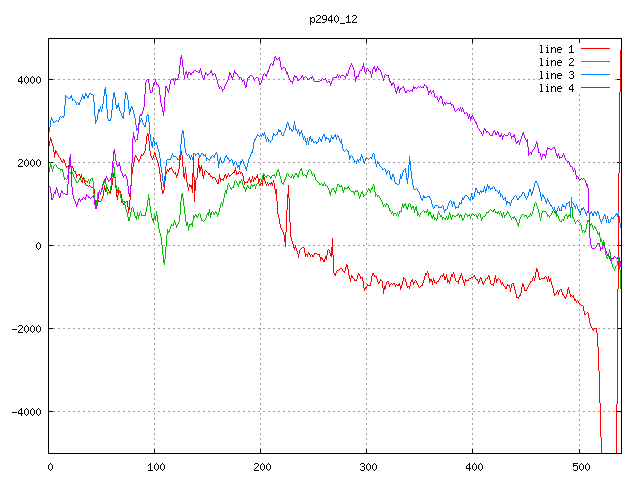The height and width of the screenshot is (480, 640).
Task: Click the x-axis label 500
Action: tap(581, 467)
